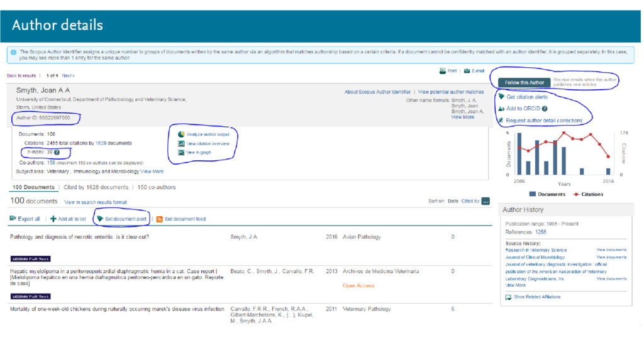Open Pathology and diagnosis of necrotic enteritis title

point(79,237)
